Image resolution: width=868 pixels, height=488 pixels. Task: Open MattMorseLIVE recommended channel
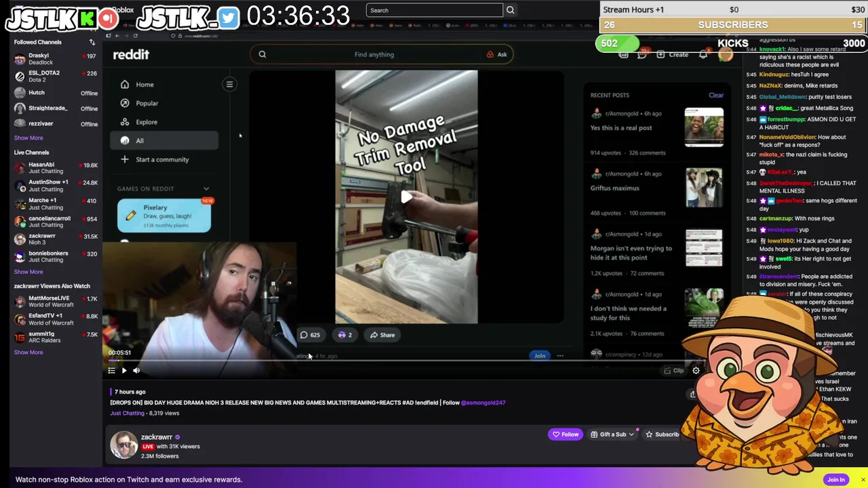point(56,302)
